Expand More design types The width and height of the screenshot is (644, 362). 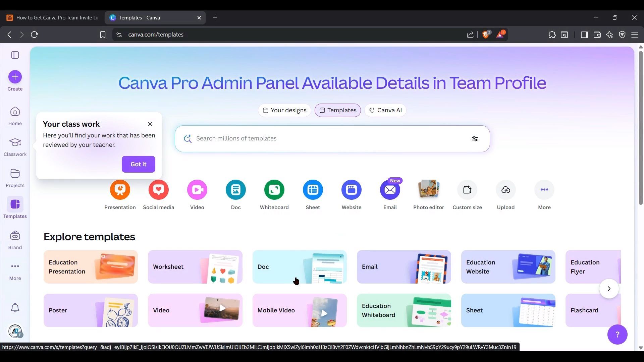point(544,190)
